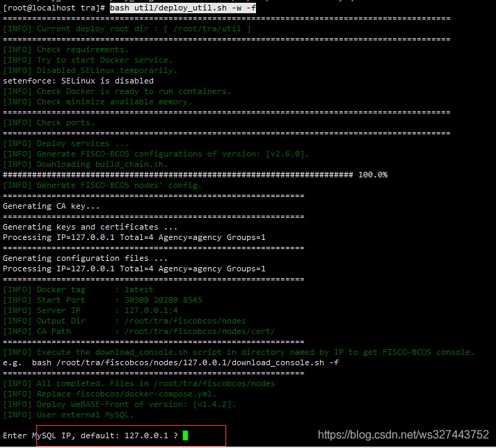Click 'Try to start Docker service.' line
The width and height of the screenshot is (496, 448).
(x=88, y=60)
